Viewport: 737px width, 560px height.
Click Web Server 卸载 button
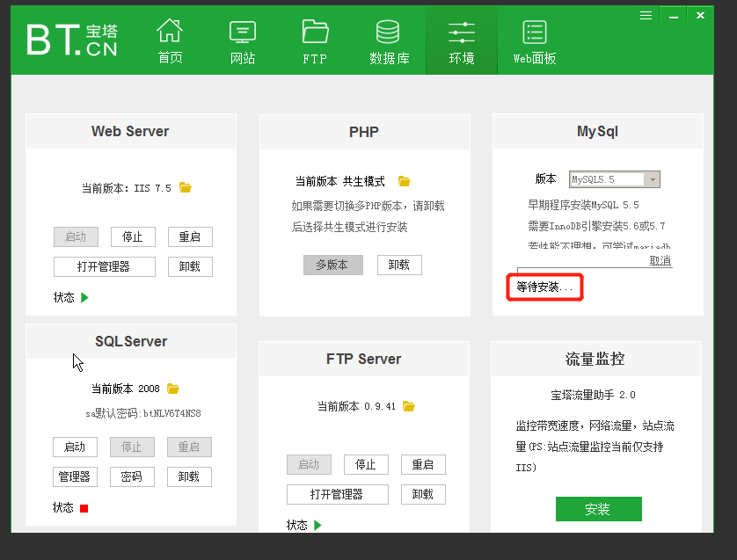190,267
